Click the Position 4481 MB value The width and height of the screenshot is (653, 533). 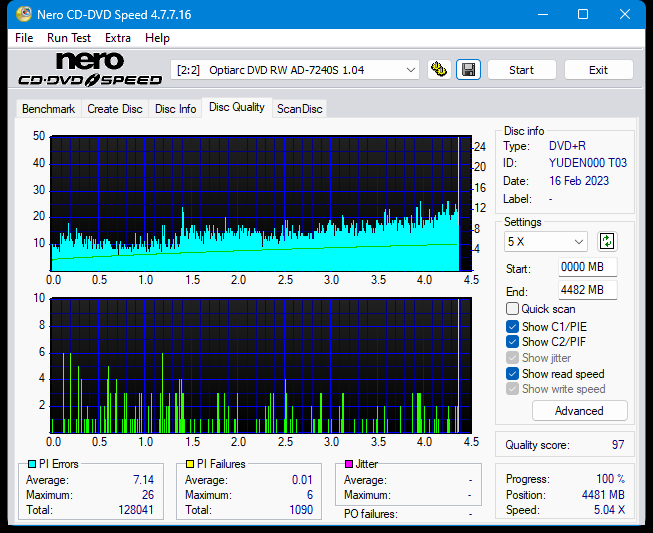click(x=603, y=495)
